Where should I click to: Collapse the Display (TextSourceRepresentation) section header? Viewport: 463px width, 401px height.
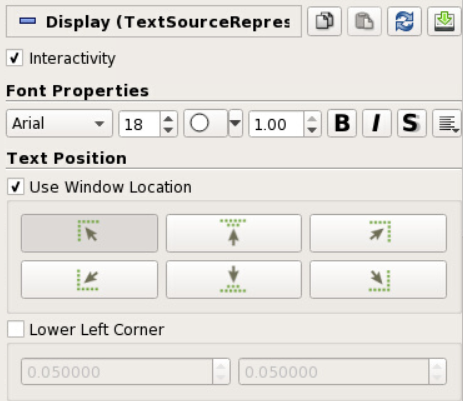pyautogui.click(x=154, y=22)
